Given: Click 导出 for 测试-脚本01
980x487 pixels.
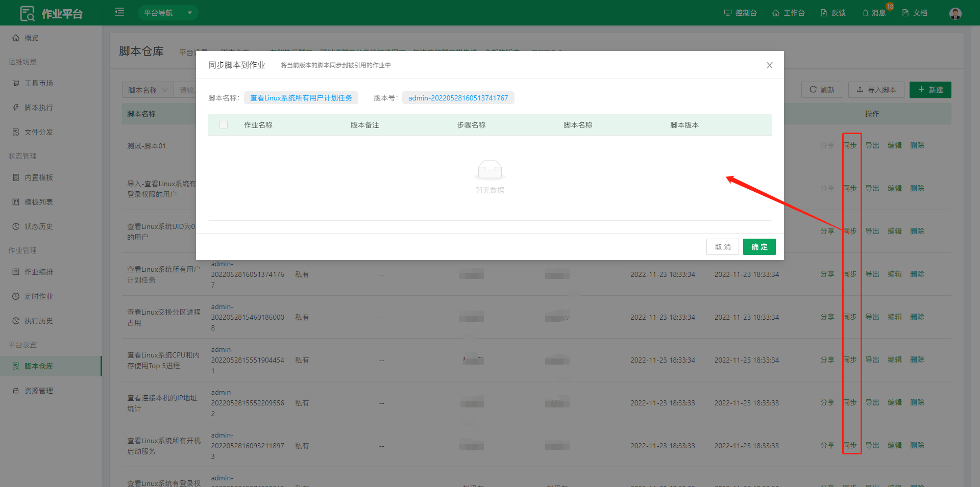Looking at the screenshot, I should point(872,145).
